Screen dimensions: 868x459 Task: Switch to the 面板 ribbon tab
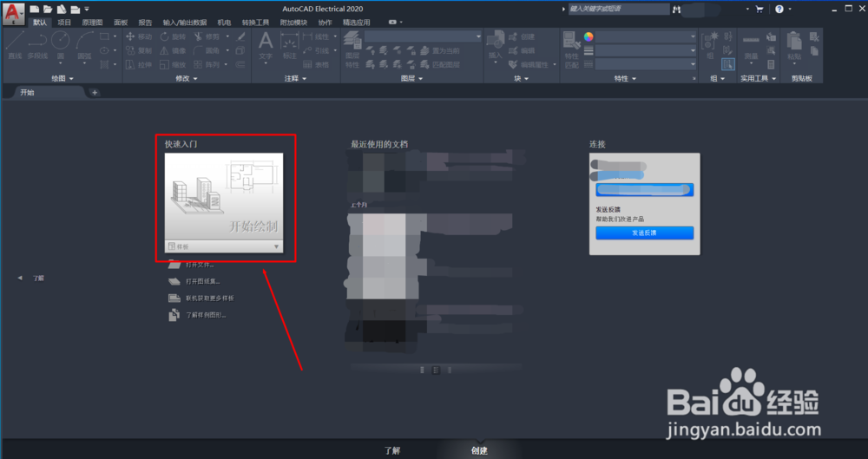(x=121, y=23)
